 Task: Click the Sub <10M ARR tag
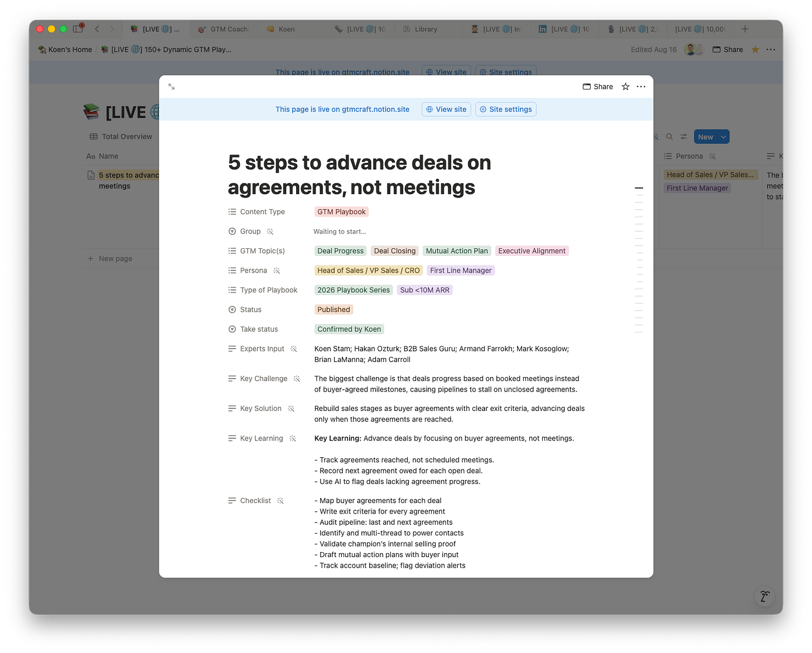tap(424, 290)
